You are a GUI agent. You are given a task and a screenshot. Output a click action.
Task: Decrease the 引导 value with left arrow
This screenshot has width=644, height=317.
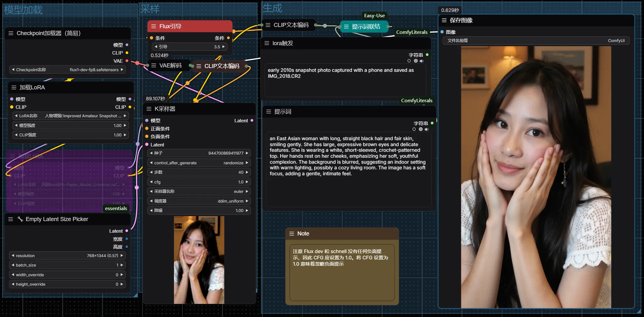(x=156, y=47)
